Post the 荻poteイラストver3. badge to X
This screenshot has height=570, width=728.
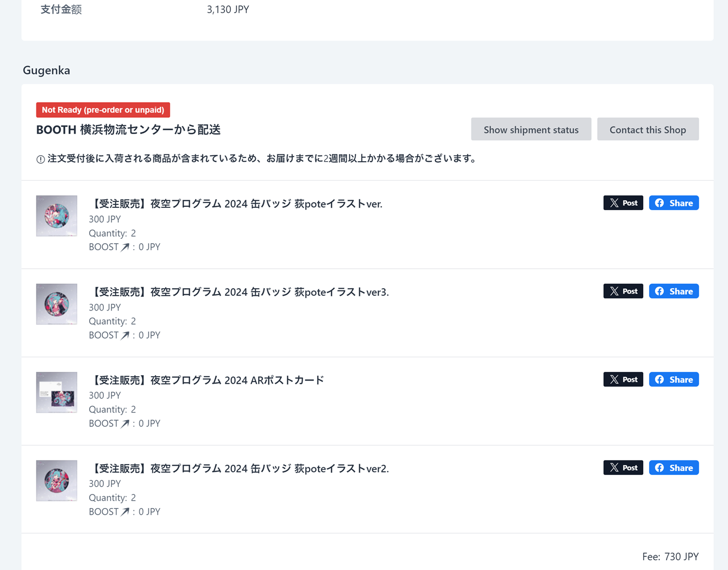coord(623,292)
